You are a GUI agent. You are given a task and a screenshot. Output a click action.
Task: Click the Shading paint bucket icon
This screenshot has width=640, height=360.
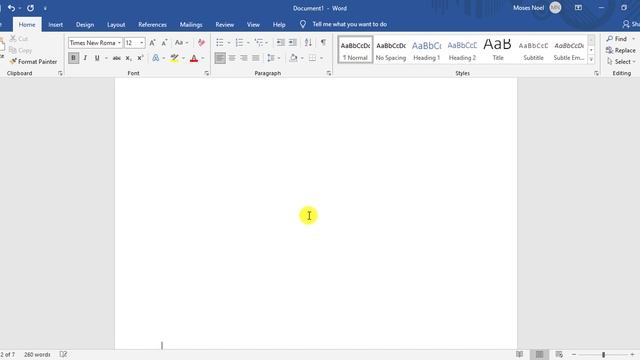tap(293, 58)
